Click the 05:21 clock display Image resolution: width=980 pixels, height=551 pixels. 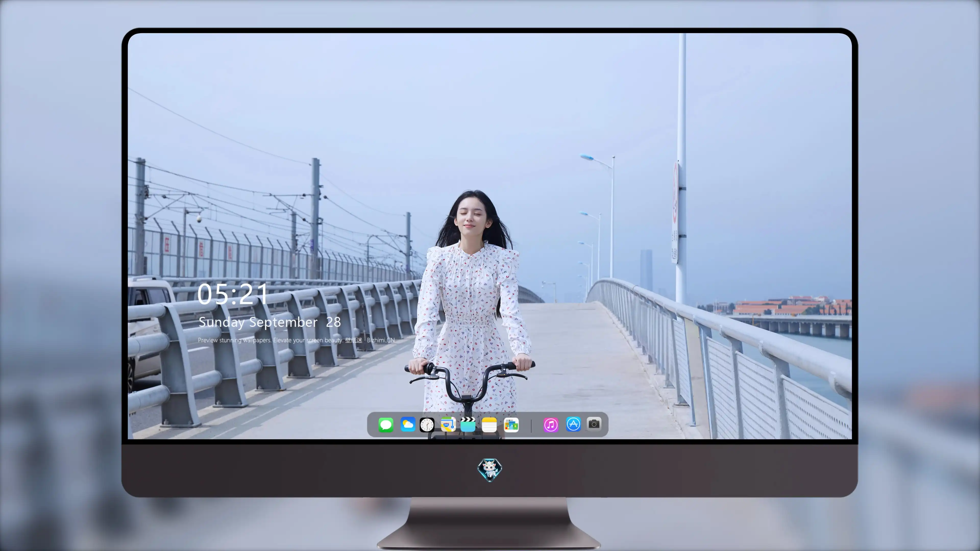click(232, 294)
